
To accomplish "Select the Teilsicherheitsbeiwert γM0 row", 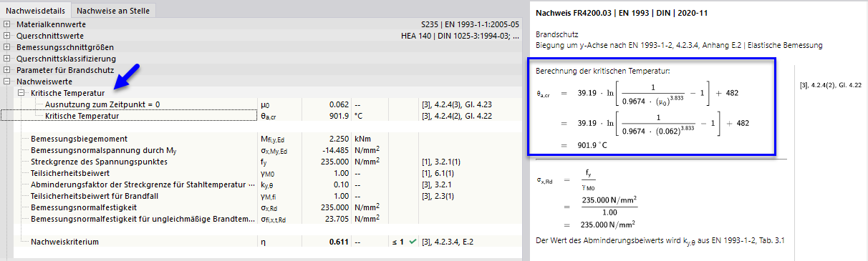I will (263, 173).
